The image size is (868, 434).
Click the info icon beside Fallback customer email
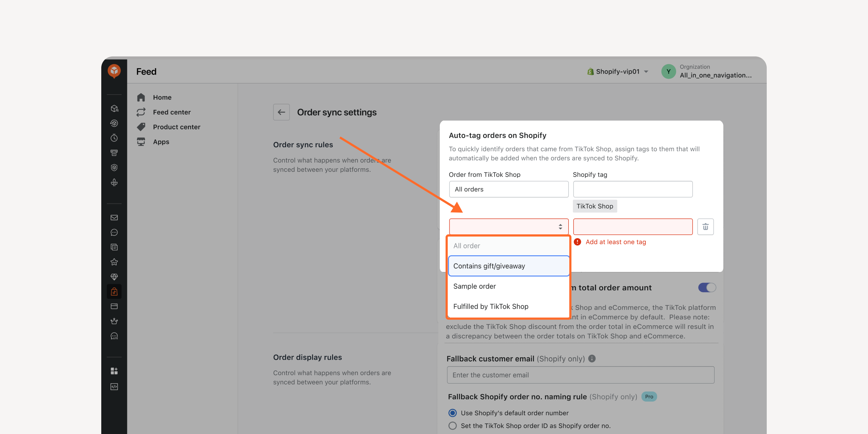592,358
